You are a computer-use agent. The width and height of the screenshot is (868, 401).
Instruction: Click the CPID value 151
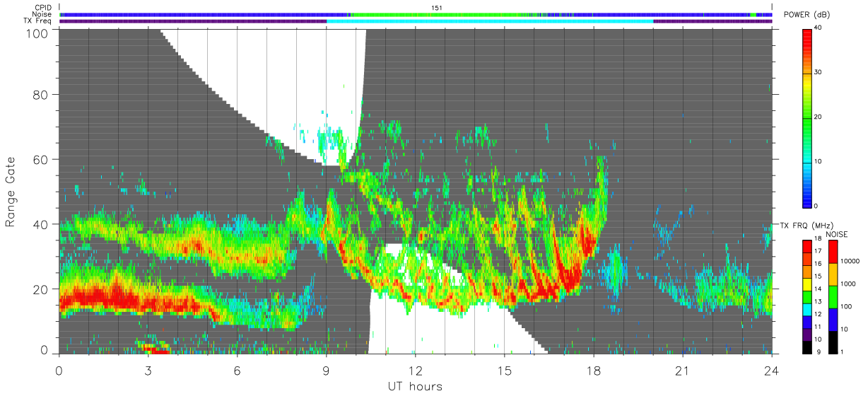click(x=437, y=8)
